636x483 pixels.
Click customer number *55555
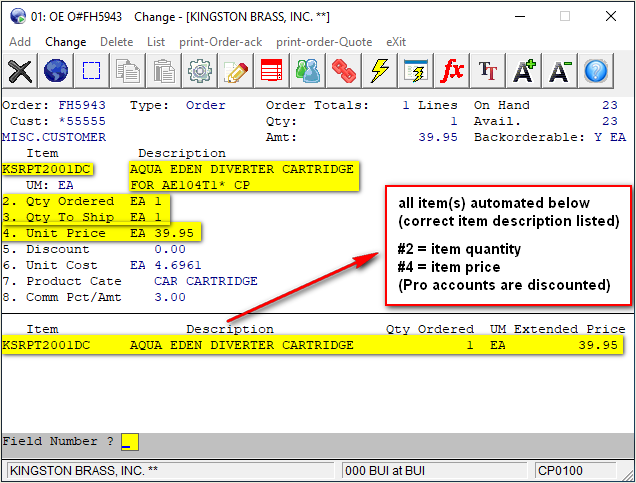click(x=82, y=121)
